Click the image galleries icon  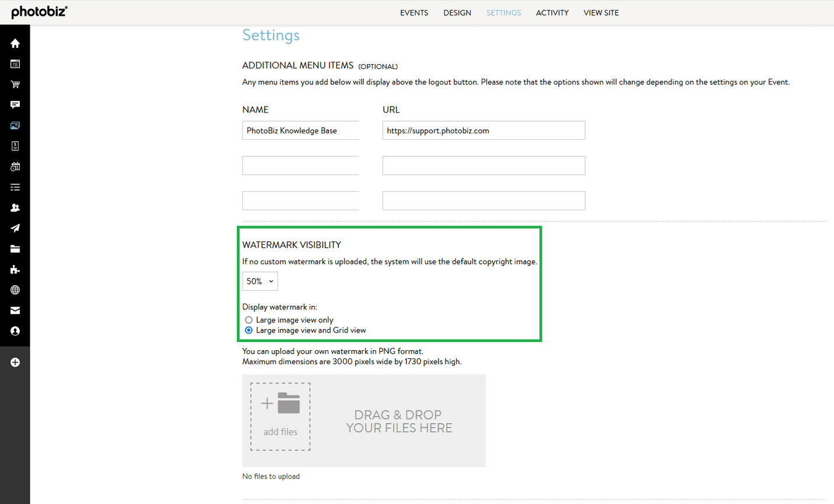point(15,125)
